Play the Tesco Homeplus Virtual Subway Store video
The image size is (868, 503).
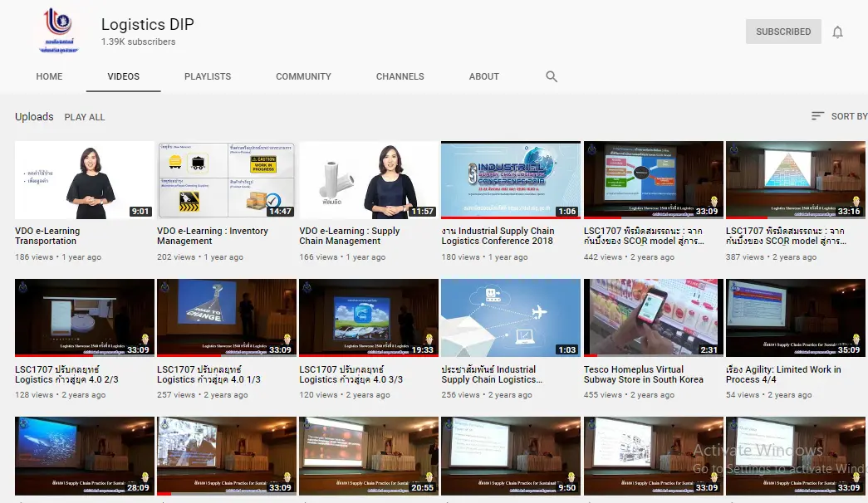(x=653, y=317)
